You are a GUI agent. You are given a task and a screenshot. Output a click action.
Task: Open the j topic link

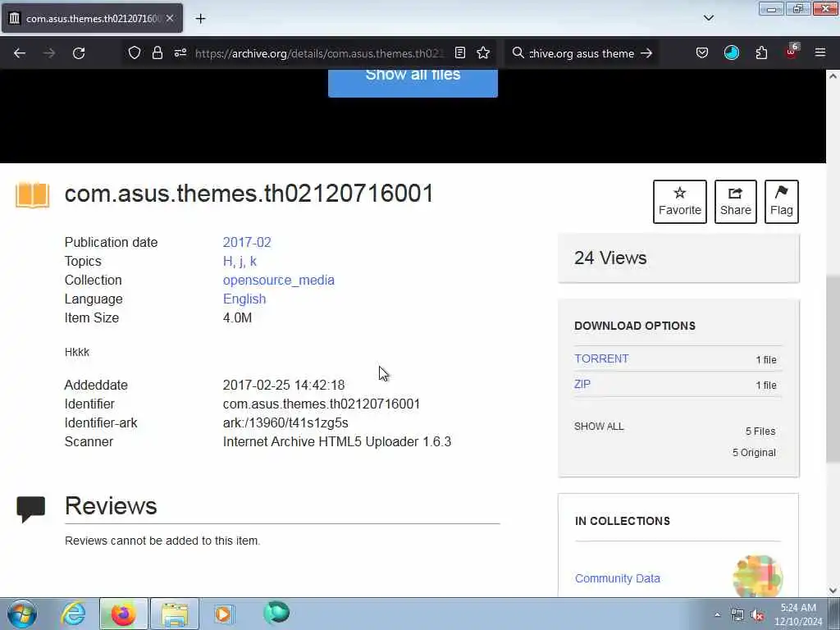242,262
